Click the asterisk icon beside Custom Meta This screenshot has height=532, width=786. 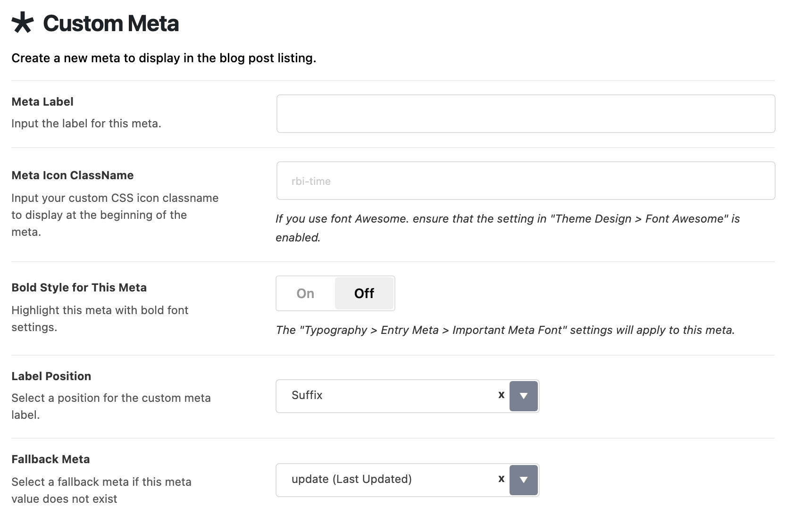coord(23,23)
